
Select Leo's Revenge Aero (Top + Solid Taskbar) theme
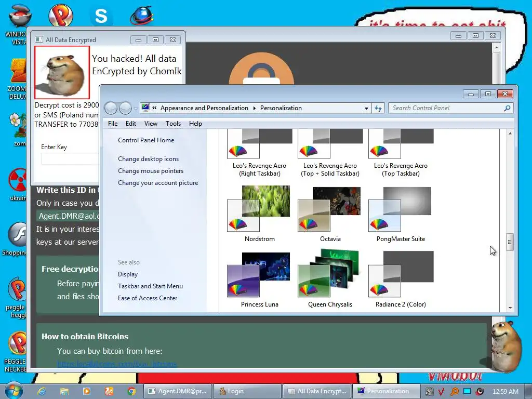330,153
